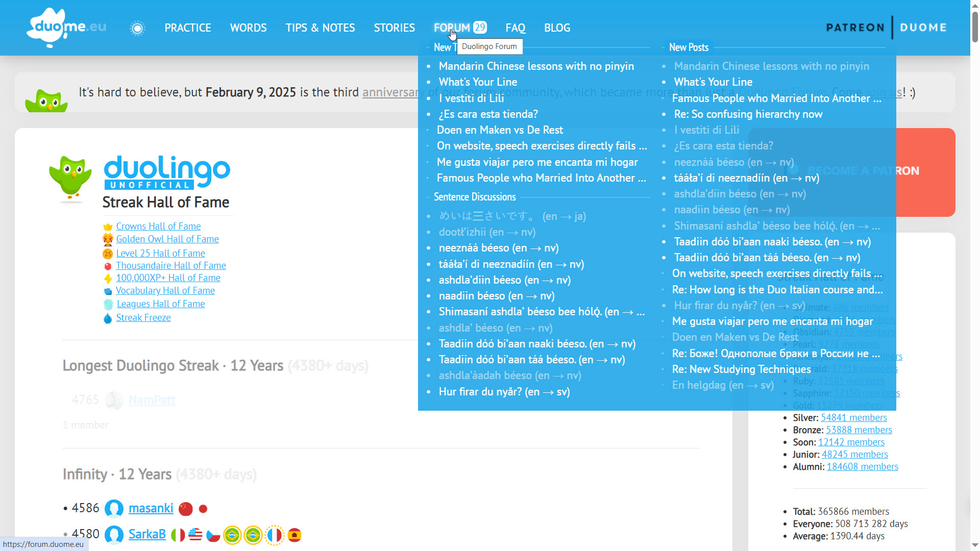Click the Level 25 badge icon
Viewport: 980px width, 551px height.
point(108,254)
